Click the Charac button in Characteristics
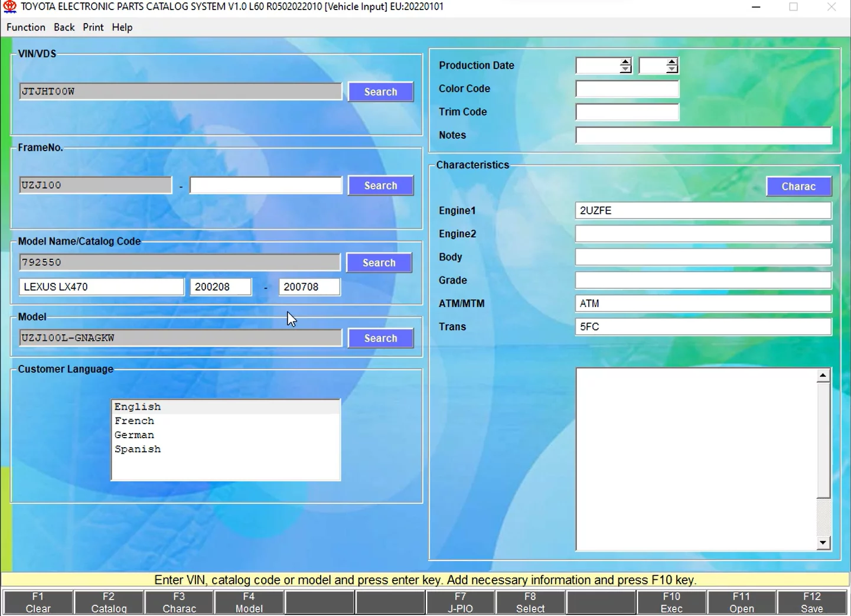The image size is (851, 616). pyautogui.click(x=798, y=186)
